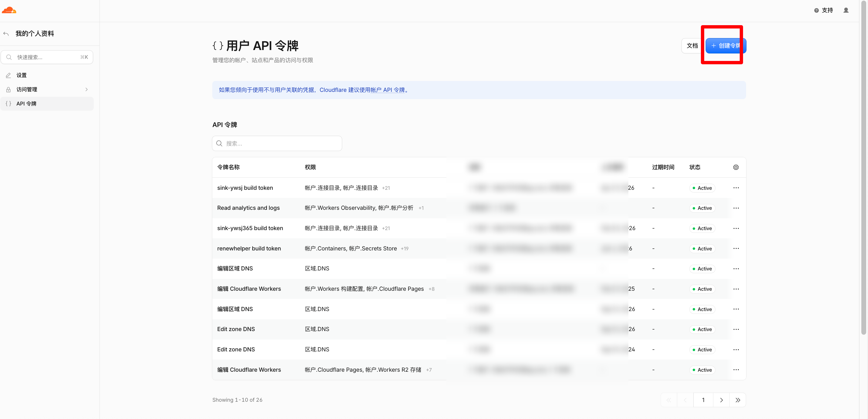Screen dimensions: 868x419
Task: Open the user account profile icon
Action: pyautogui.click(x=846, y=10)
